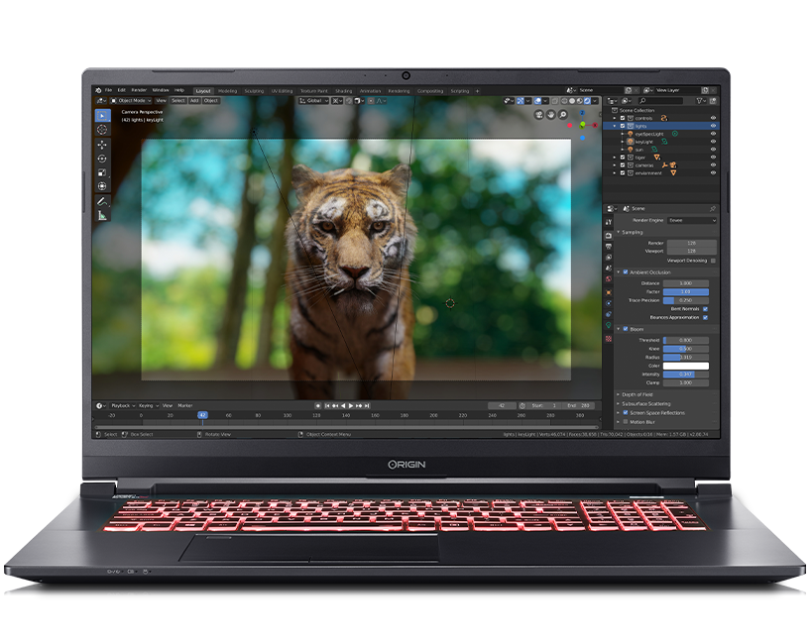Enable the Motion Blur checkbox
This screenshot has width=812, height=644.
point(626,422)
